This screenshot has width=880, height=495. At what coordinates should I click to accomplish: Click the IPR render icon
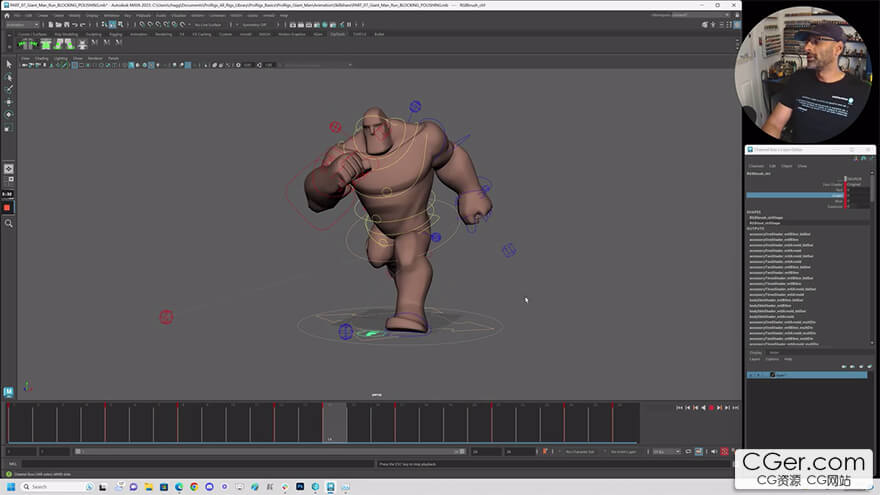[x=309, y=25]
